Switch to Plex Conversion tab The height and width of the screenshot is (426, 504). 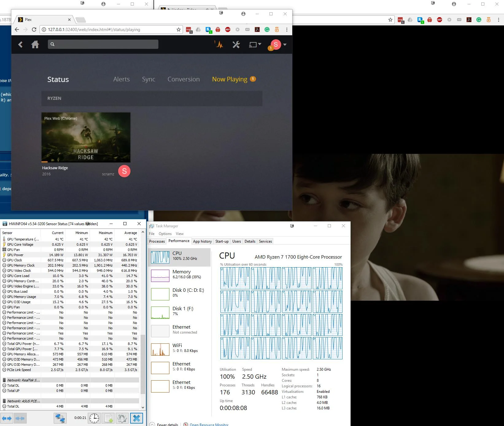pos(184,79)
